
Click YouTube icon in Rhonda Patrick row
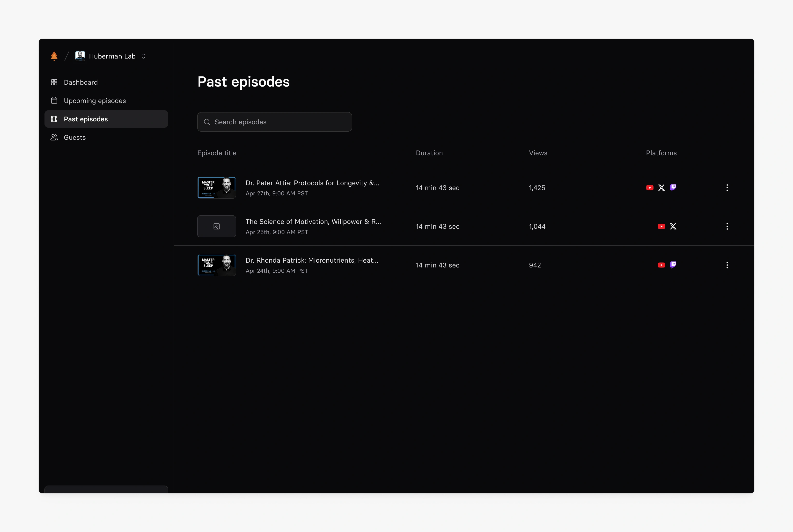click(x=661, y=265)
